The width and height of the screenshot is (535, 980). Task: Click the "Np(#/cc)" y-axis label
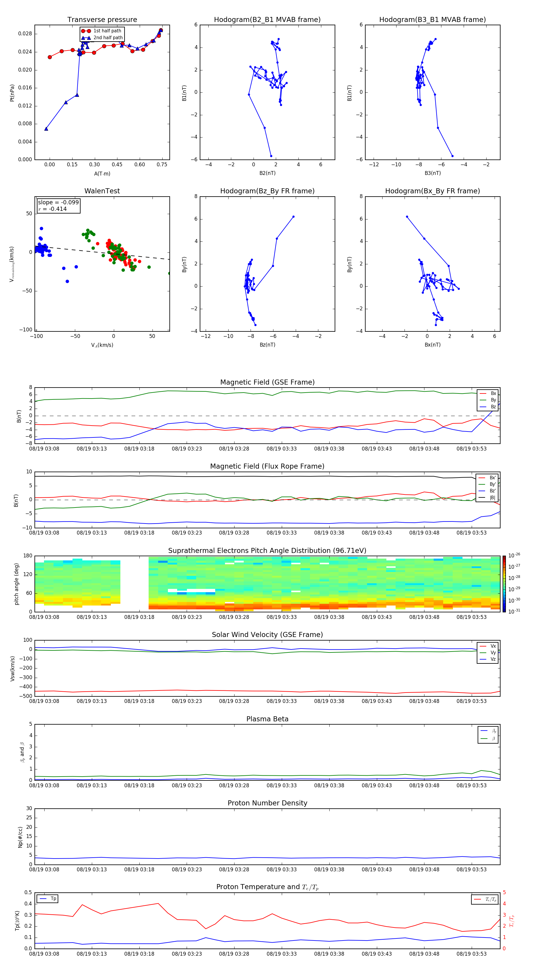pos(20,837)
